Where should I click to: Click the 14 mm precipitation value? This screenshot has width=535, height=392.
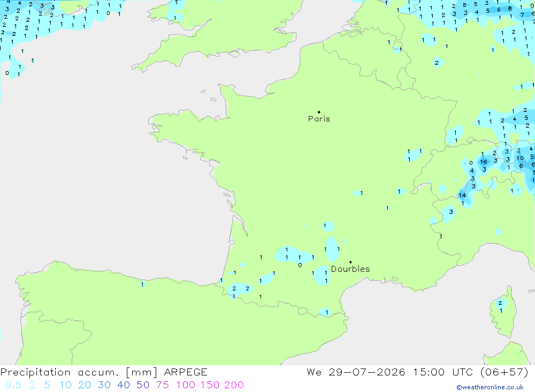462,196
